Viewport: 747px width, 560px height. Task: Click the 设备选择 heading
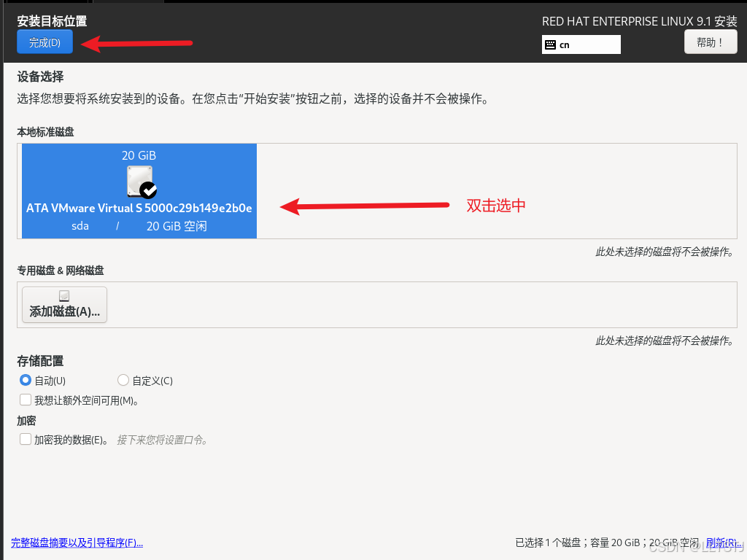(x=41, y=77)
